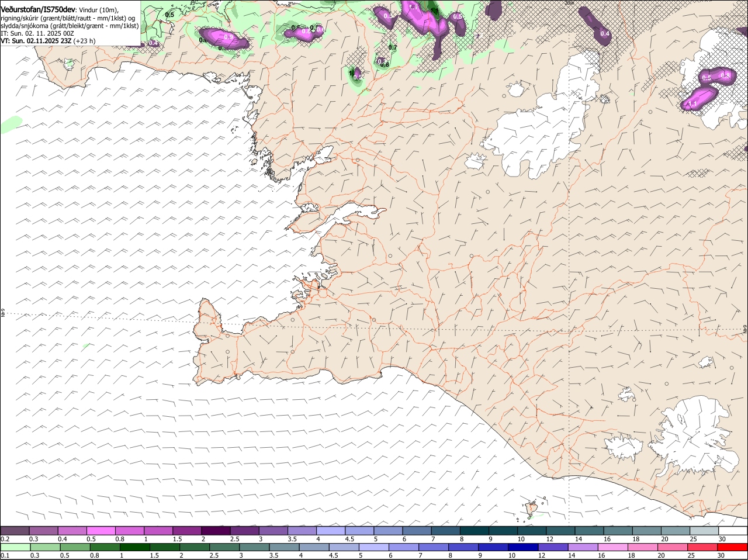The image size is (748, 560).
Task: Pick the rain legend swatch labeled 12
Action: point(553,547)
